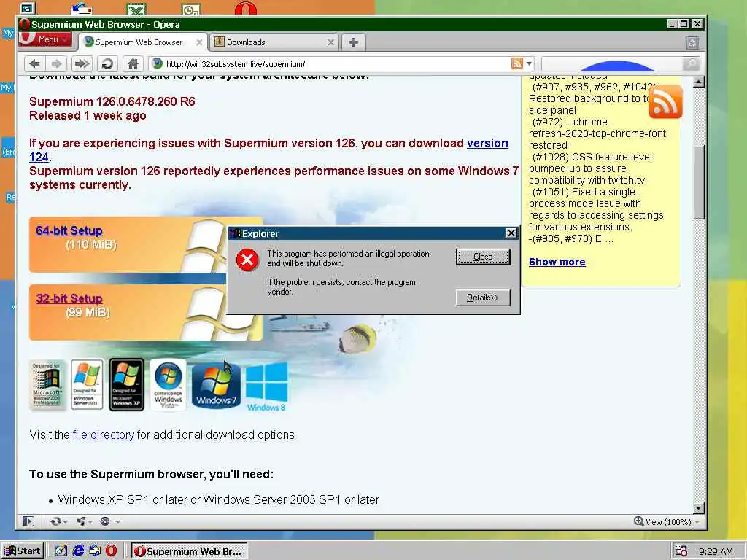Launch Internet Explorer from quick launch

(78, 551)
